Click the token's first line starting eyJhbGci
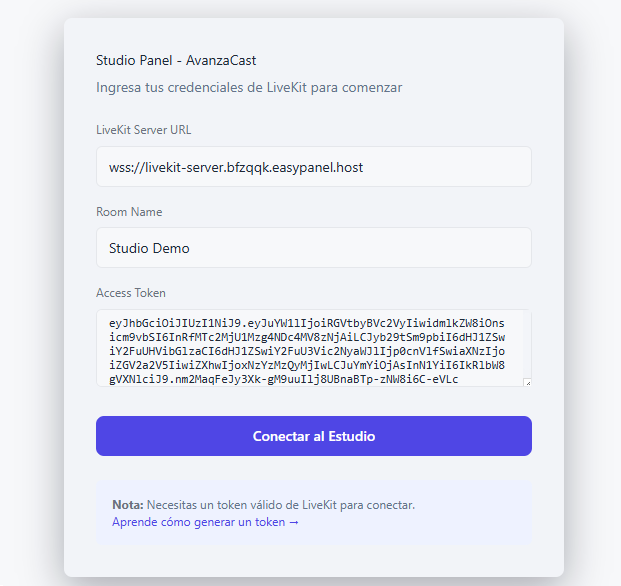The height and width of the screenshot is (586, 621). click(x=300, y=323)
